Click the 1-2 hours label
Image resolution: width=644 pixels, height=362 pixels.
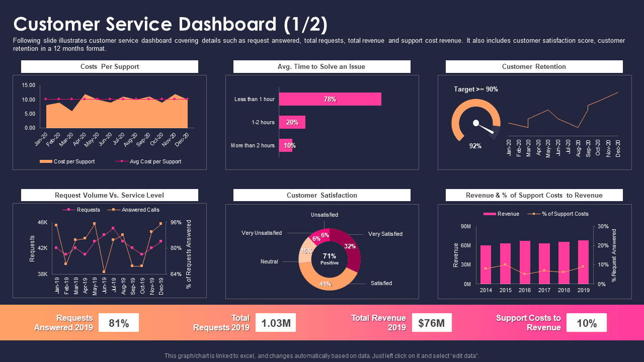click(x=263, y=122)
